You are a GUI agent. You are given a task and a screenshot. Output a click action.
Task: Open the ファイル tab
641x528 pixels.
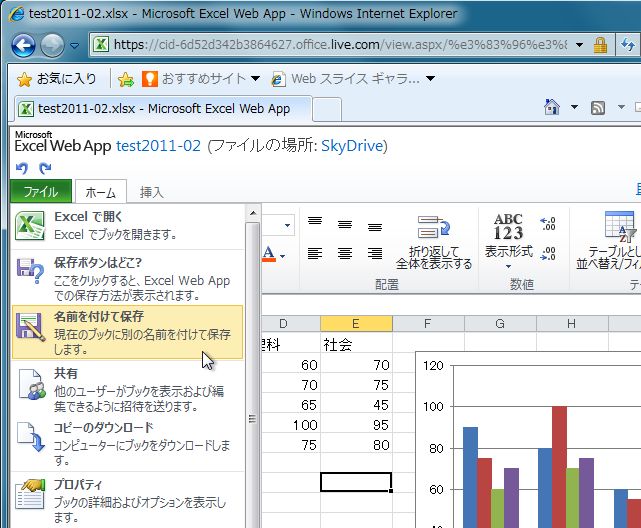pyautogui.click(x=41, y=191)
